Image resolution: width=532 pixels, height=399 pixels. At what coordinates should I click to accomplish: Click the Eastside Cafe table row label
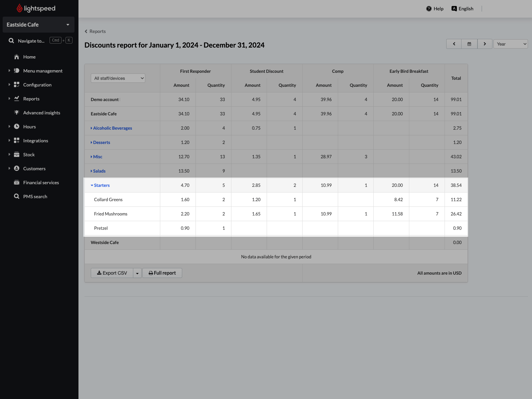coord(104,114)
